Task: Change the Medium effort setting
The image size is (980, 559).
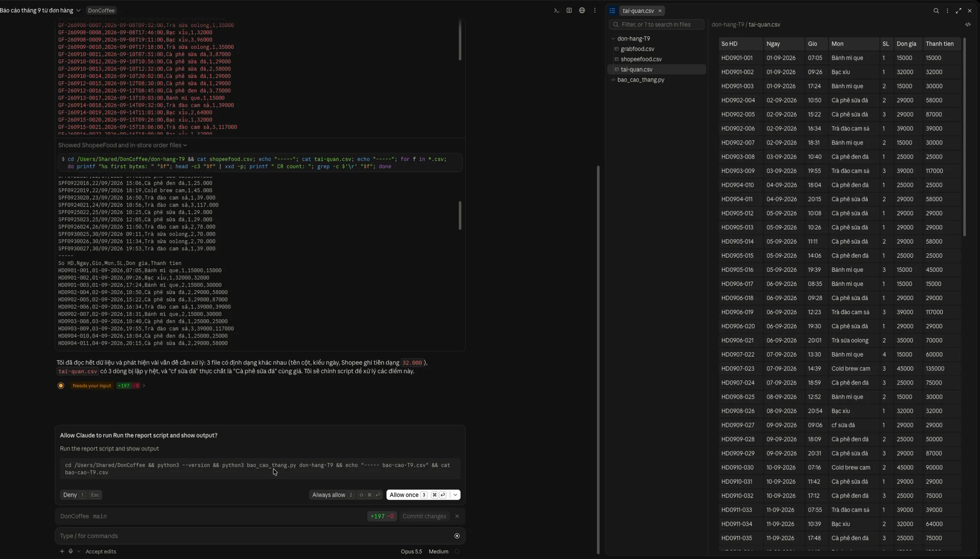Action: point(438,551)
